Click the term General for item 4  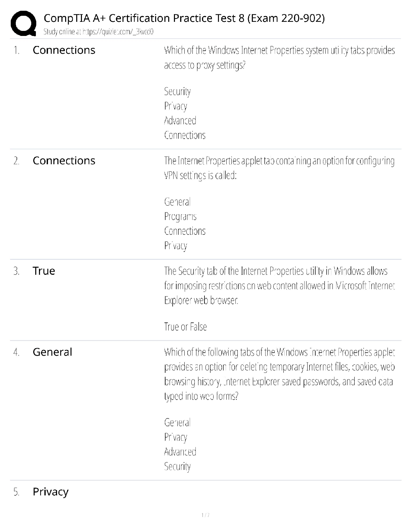[x=52, y=352]
